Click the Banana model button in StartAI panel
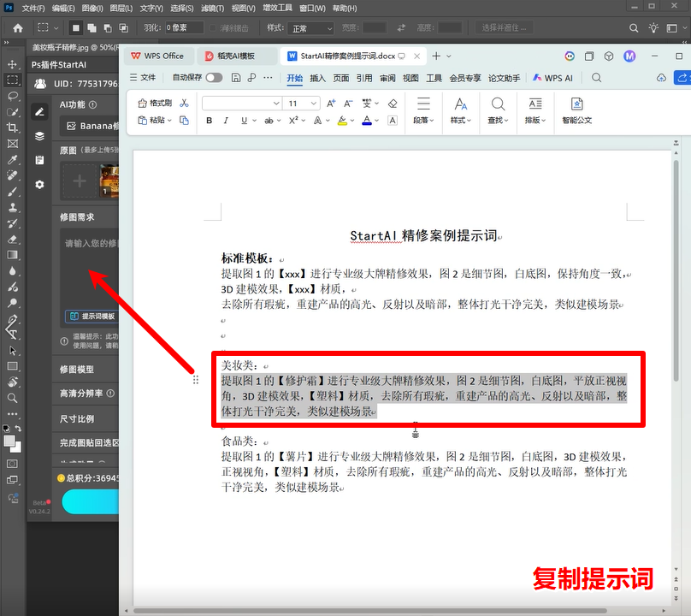 tap(91, 126)
